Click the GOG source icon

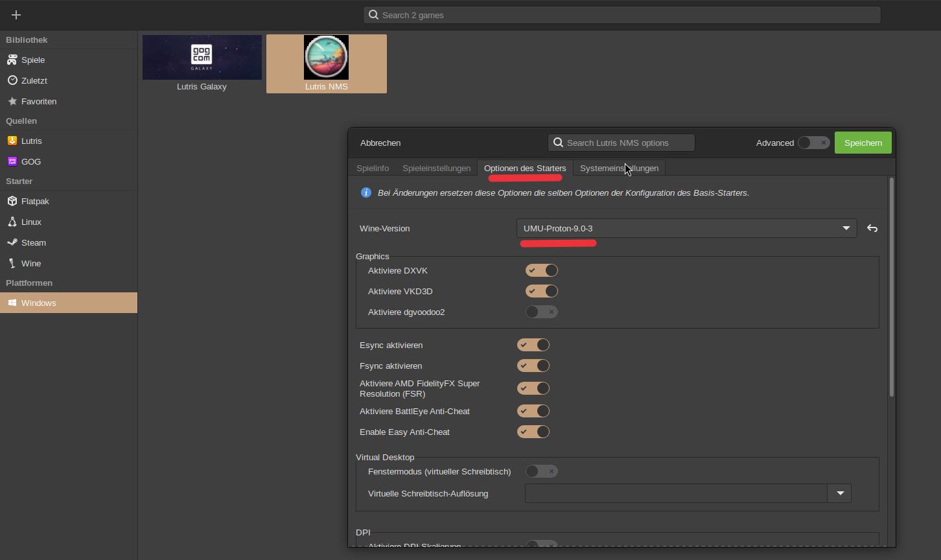click(12, 161)
